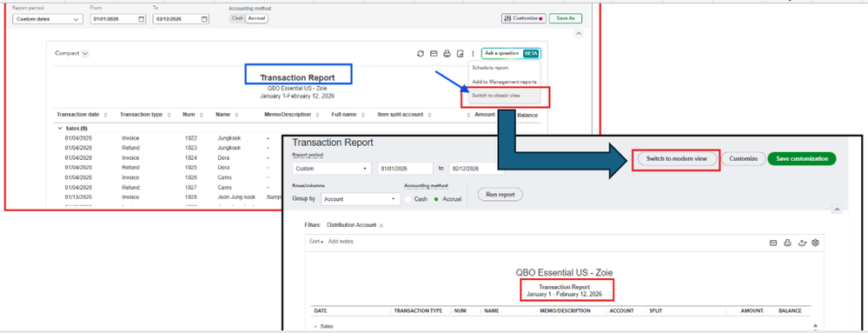The image size is (868, 333).
Task: Click Save customization button
Action: pyautogui.click(x=802, y=158)
